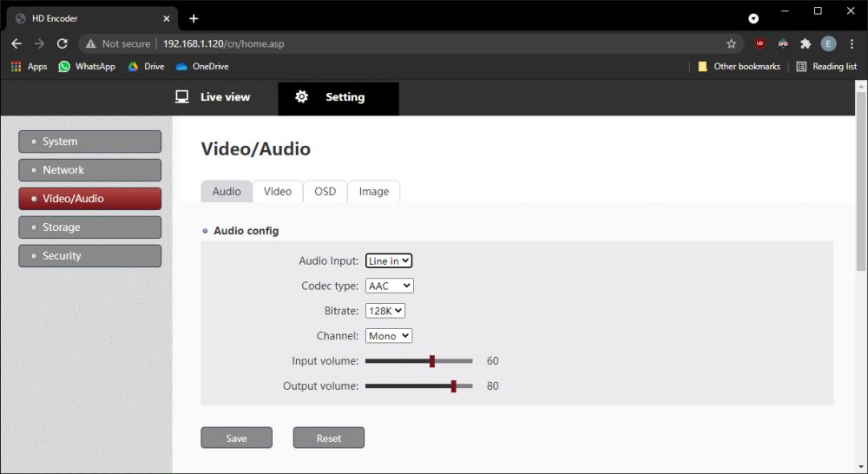This screenshot has height=474, width=868.
Task: Bookmark this page with the star icon
Action: pyautogui.click(x=731, y=43)
